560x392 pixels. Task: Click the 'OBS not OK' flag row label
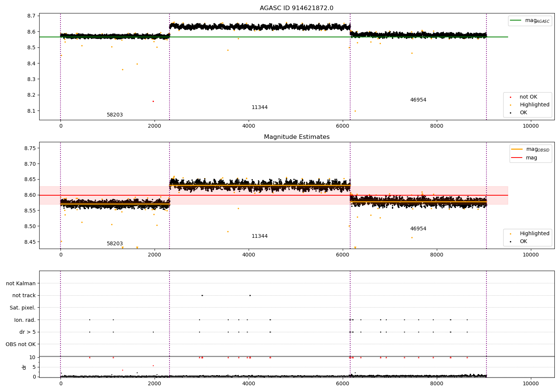21,344
